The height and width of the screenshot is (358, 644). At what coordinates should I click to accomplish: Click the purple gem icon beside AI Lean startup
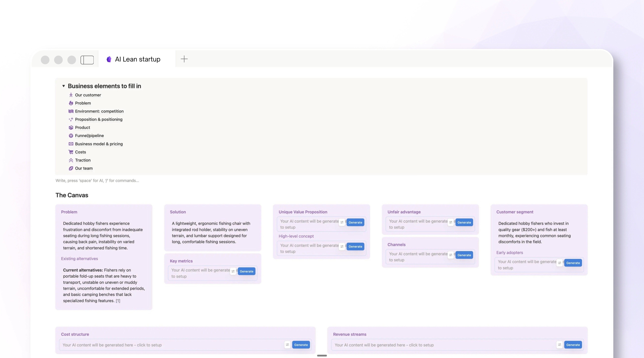click(109, 59)
